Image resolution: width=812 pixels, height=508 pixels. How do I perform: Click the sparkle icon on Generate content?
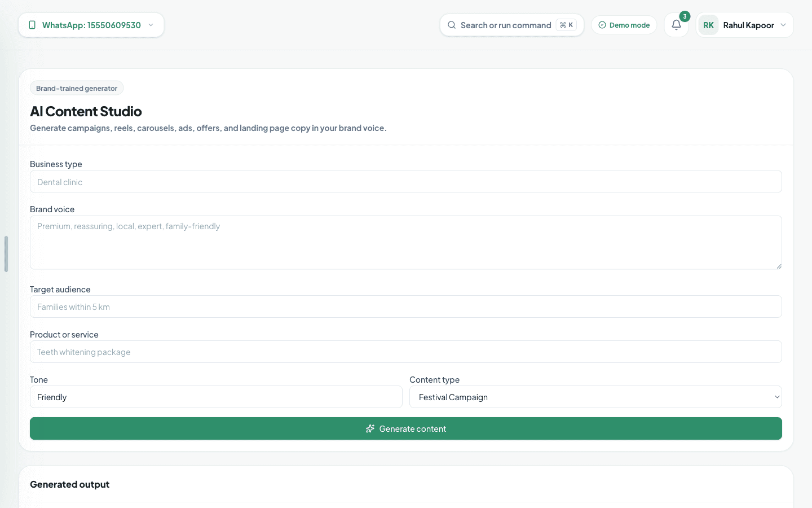370,428
